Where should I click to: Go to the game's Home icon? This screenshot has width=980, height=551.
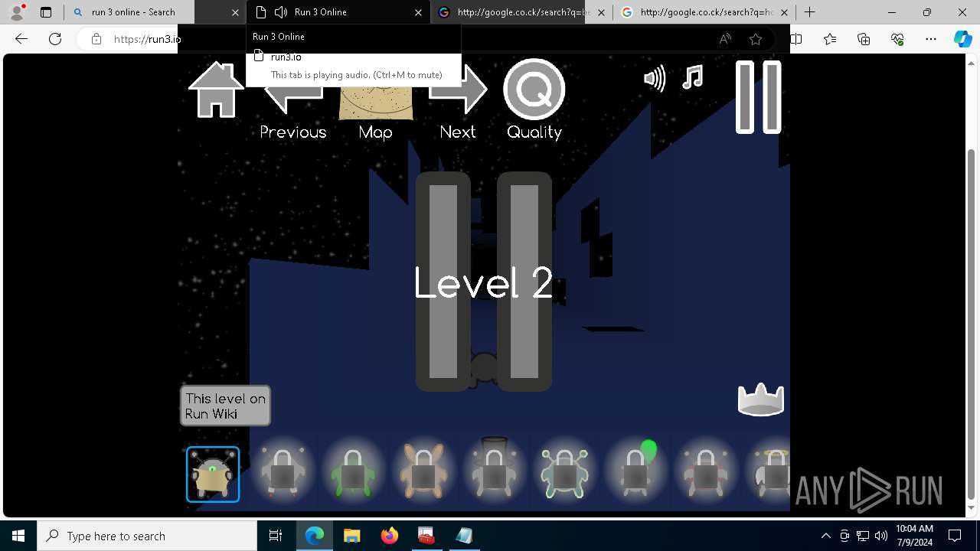pyautogui.click(x=216, y=90)
